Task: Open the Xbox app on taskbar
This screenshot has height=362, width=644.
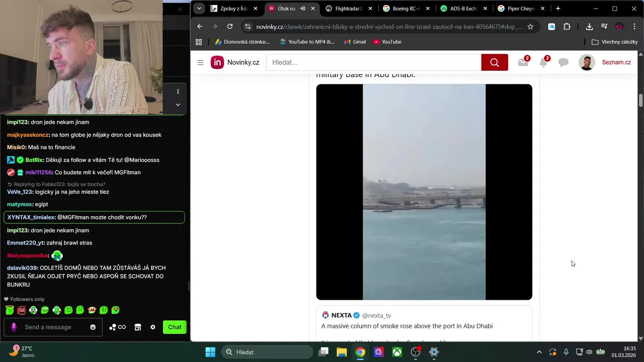Action: (x=397, y=352)
